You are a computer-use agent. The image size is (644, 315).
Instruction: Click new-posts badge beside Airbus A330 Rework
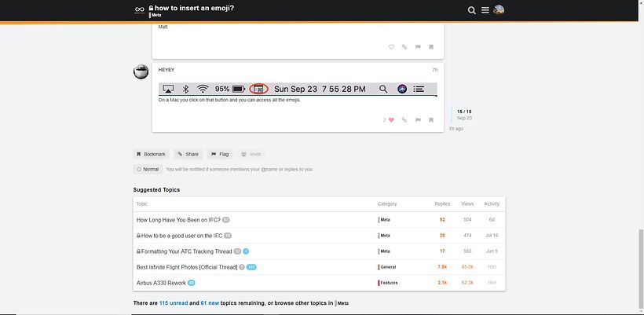coord(192,283)
